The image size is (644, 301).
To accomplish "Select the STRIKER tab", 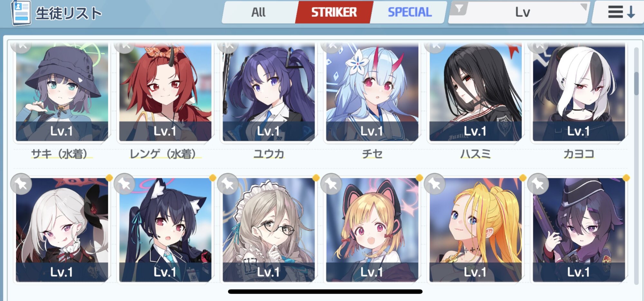I will 334,12.
